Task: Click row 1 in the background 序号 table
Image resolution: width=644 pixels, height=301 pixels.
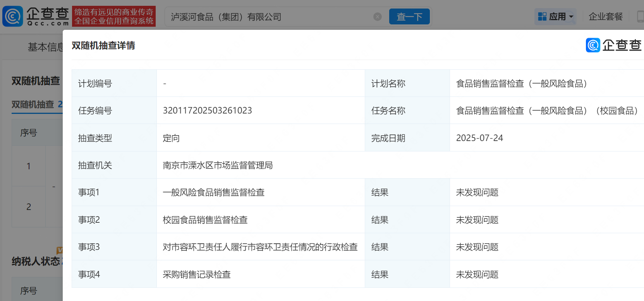Action: [x=29, y=166]
